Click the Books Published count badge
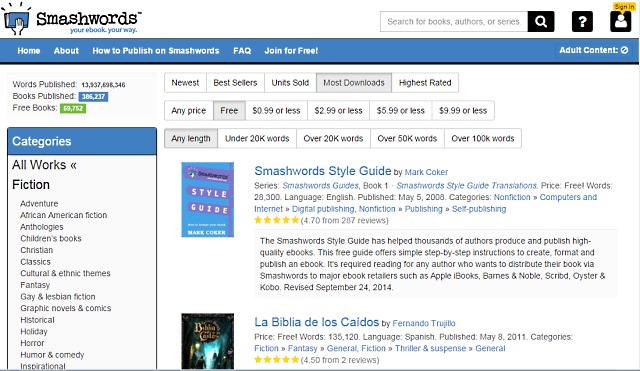 point(93,97)
